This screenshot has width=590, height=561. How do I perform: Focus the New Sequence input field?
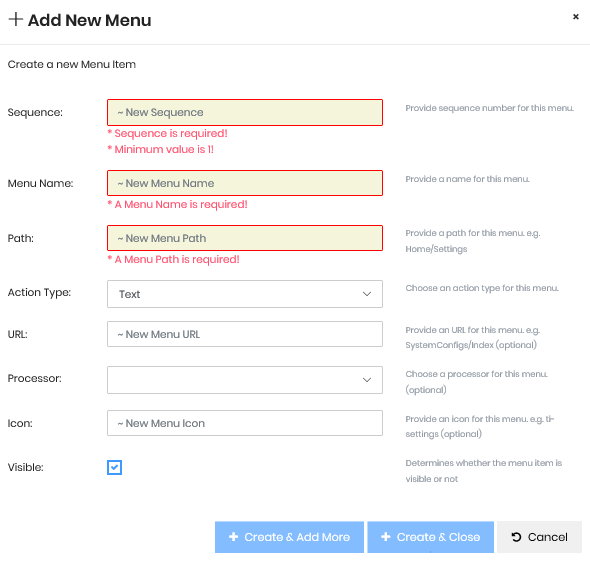[245, 113]
